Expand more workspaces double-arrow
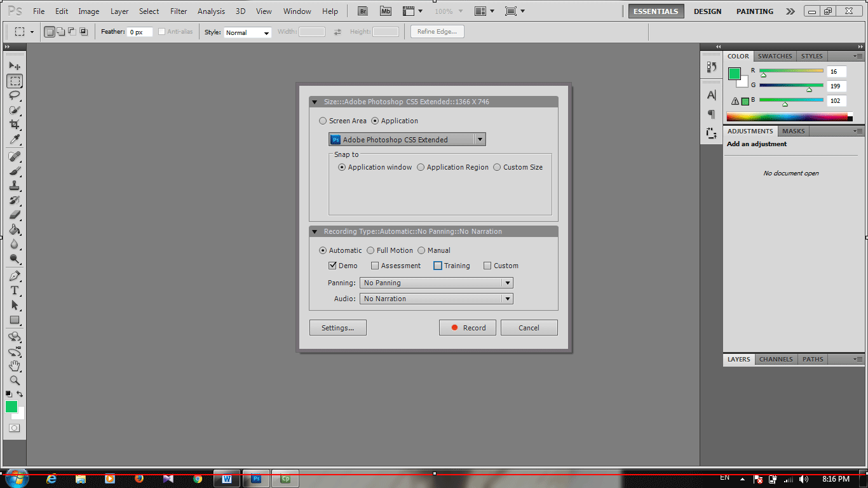 (x=790, y=11)
